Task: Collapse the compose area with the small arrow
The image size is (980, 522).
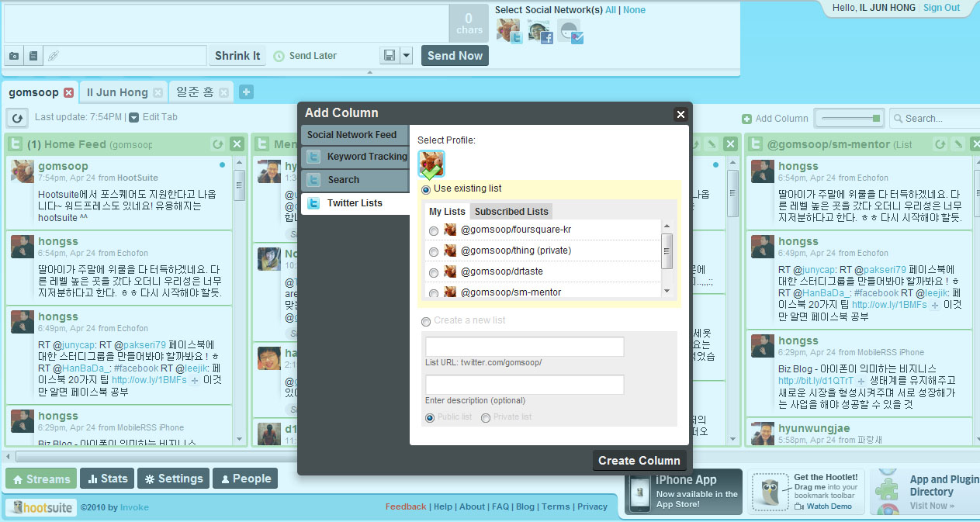Action: (x=369, y=72)
